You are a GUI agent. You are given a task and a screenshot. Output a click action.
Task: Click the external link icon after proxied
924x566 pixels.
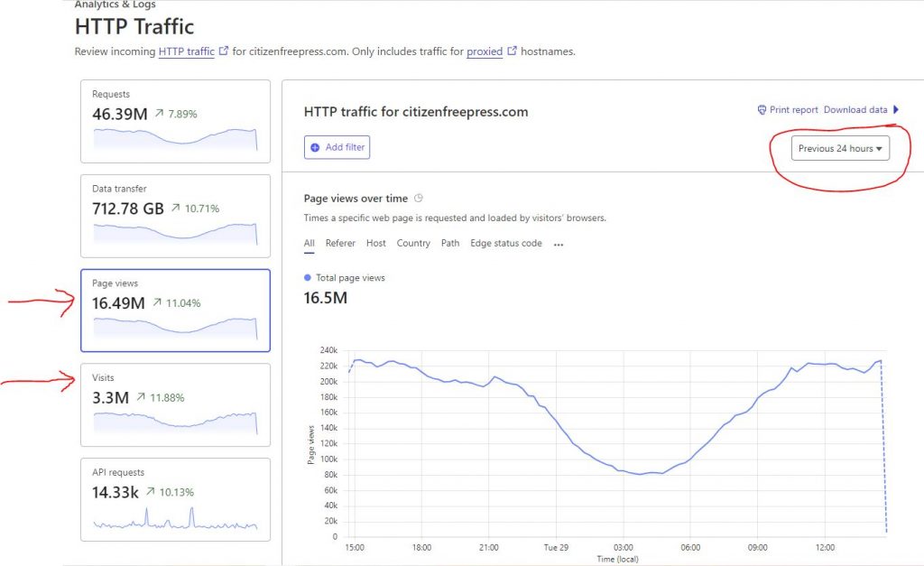(x=513, y=51)
